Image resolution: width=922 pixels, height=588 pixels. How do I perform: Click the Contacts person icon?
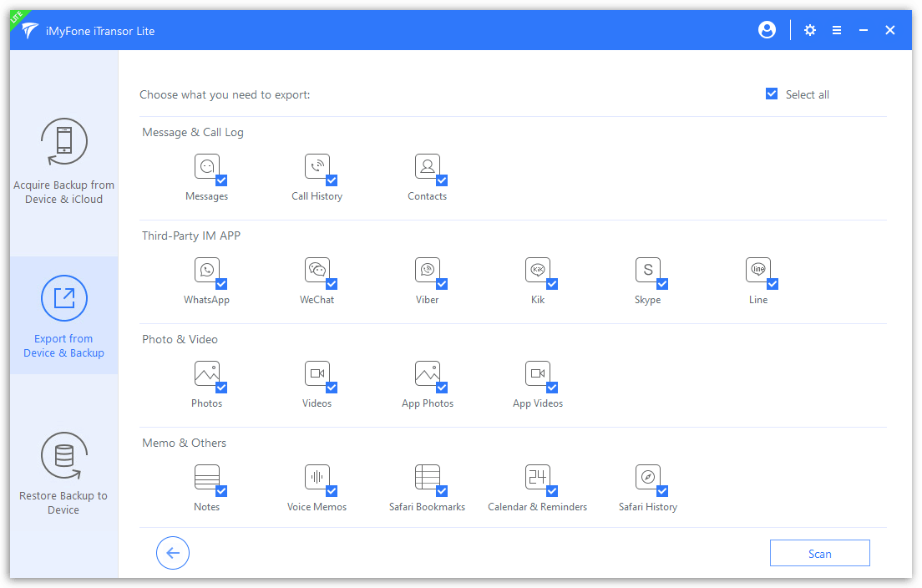coord(428,166)
